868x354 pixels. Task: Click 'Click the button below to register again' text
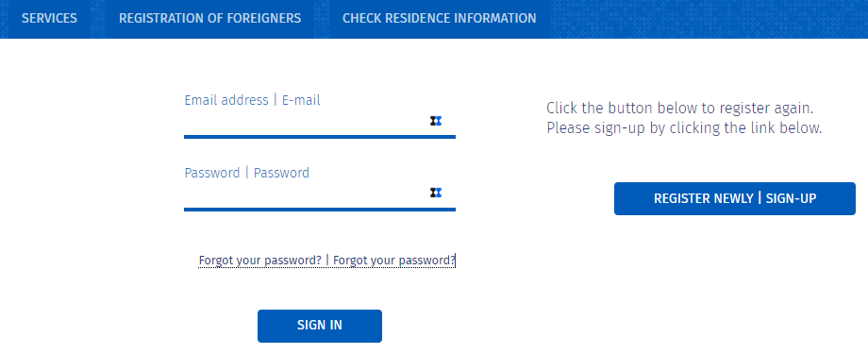coord(680,108)
